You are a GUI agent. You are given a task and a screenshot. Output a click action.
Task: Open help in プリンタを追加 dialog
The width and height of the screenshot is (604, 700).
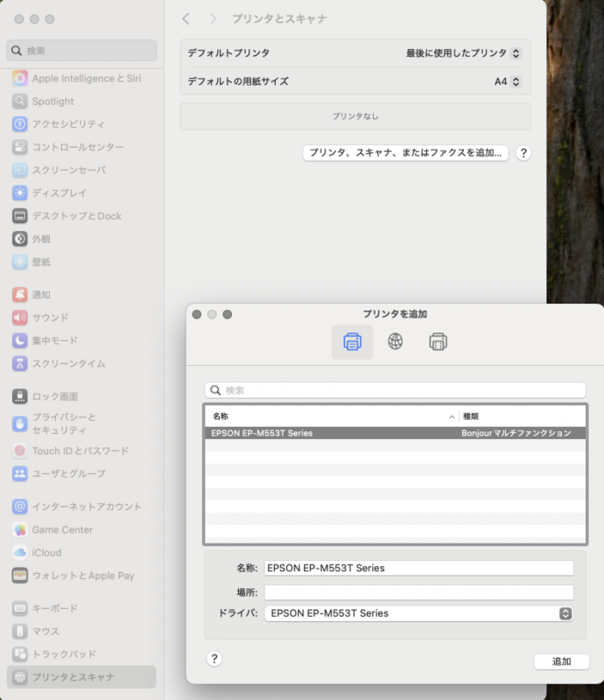[214, 659]
